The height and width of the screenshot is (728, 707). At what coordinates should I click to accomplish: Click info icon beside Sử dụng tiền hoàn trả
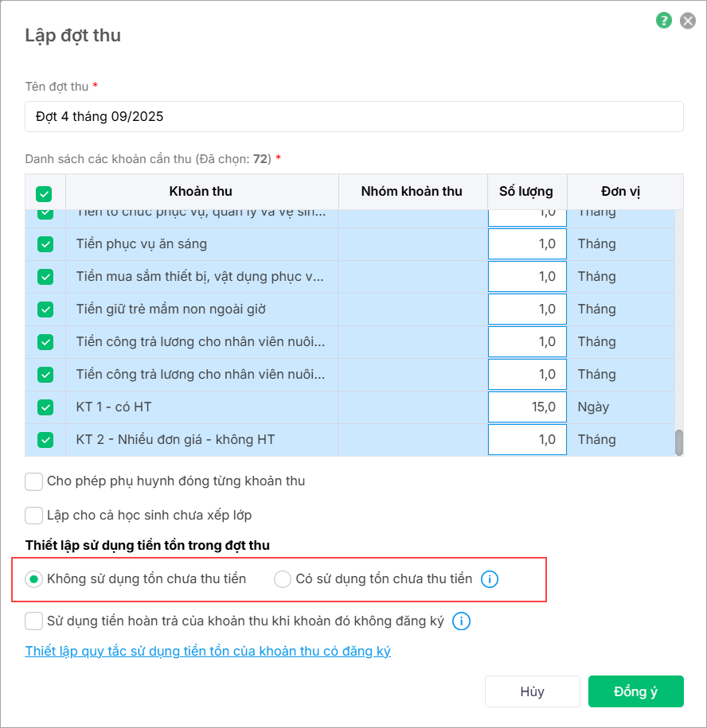pyautogui.click(x=461, y=621)
